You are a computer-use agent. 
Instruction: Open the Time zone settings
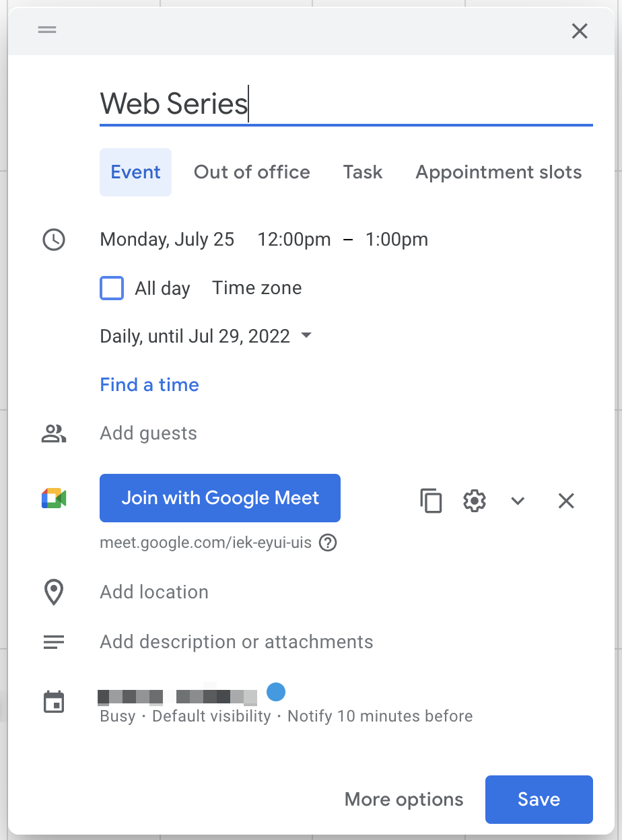pos(257,288)
